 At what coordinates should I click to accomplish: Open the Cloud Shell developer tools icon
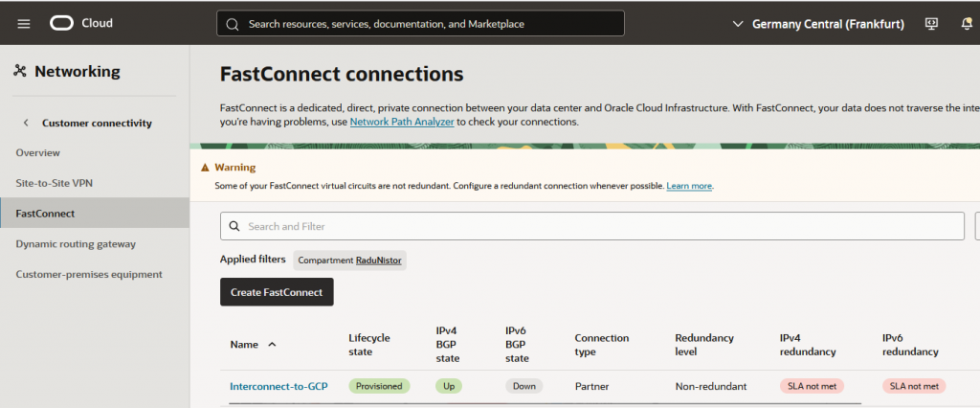(931, 24)
